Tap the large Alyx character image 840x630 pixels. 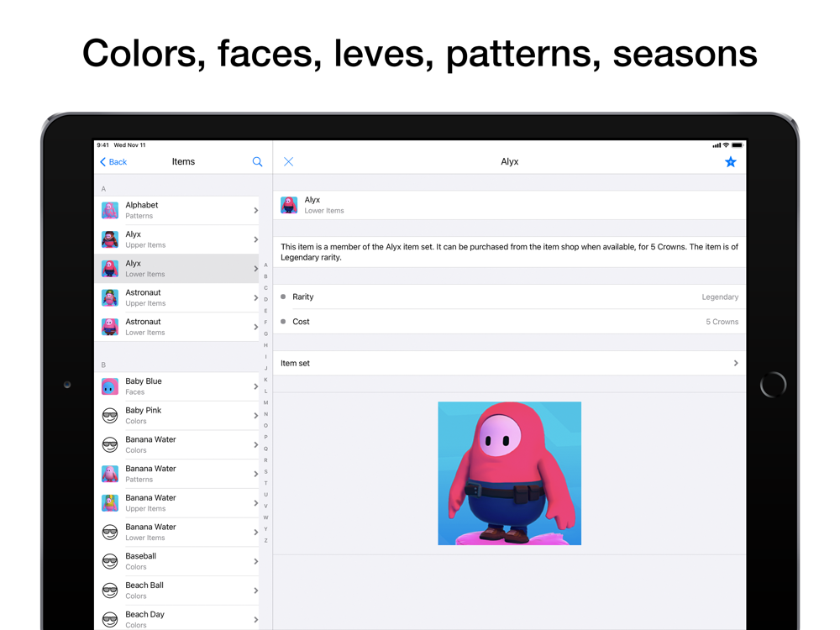pos(510,474)
